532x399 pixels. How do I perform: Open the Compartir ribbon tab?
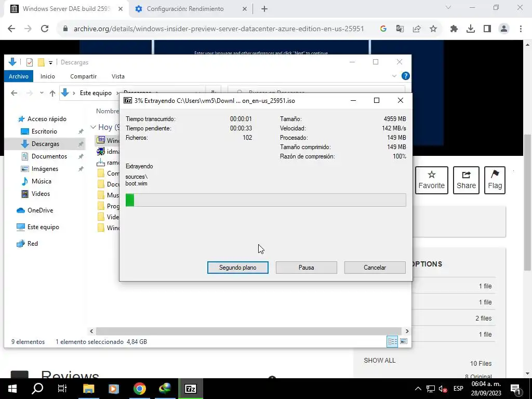tap(84, 76)
